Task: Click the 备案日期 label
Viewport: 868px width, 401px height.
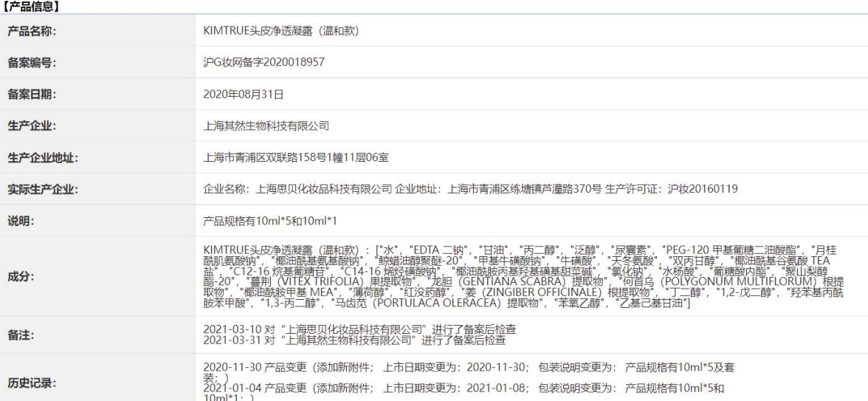Action: pos(32,95)
